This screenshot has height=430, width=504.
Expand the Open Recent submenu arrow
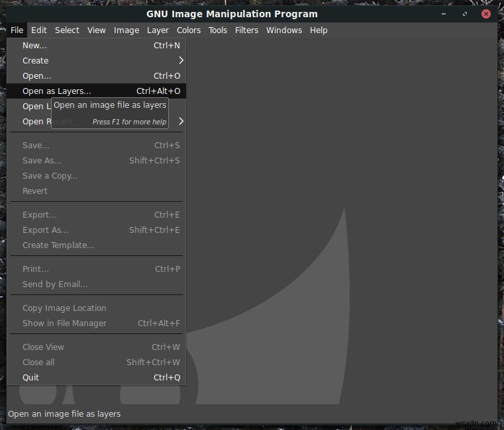(181, 121)
